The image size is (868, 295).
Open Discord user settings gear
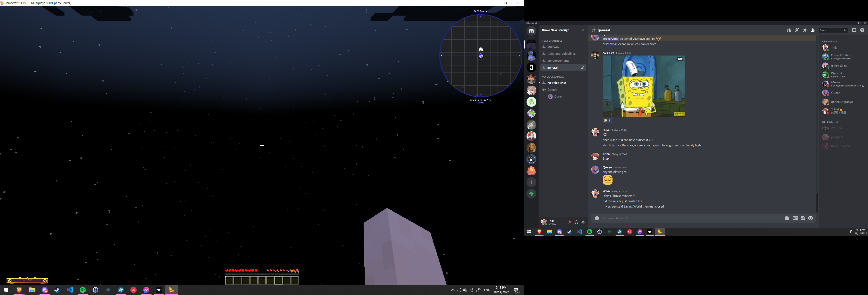(x=583, y=222)
